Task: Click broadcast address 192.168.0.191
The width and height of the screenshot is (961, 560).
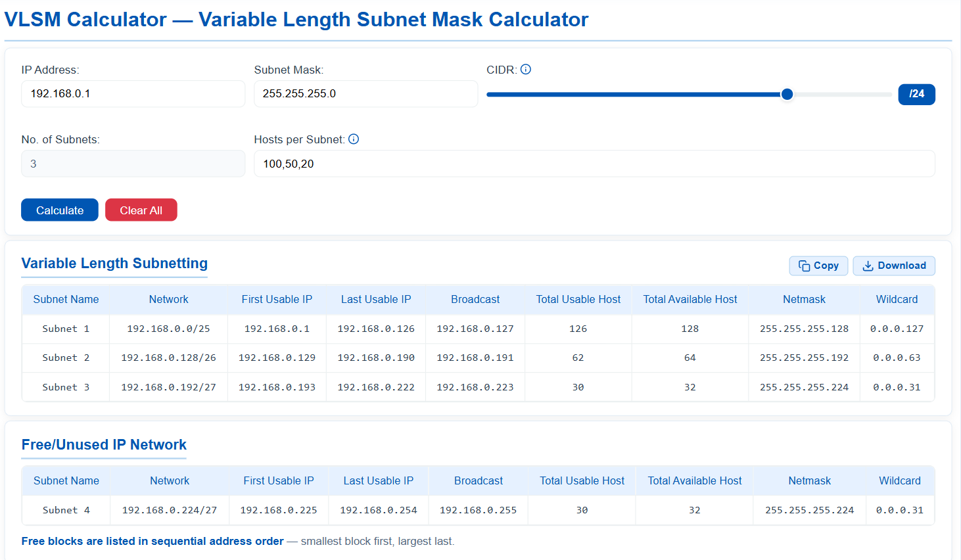Action: pos(475,358)
